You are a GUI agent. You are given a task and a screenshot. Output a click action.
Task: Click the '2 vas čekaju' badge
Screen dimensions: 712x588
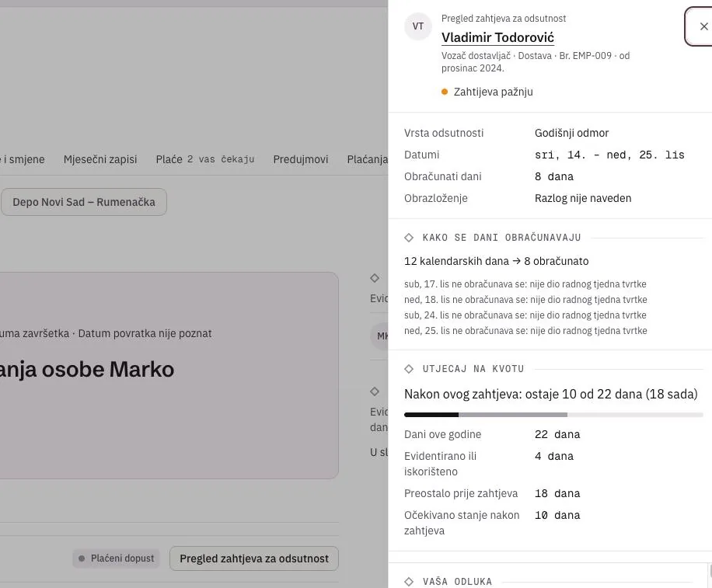[x=221, y=159]
